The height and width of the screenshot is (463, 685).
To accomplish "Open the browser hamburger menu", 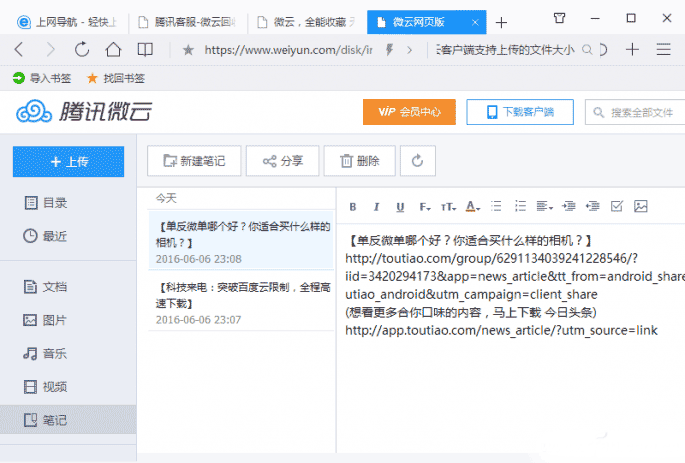I will tap(663, 49).
